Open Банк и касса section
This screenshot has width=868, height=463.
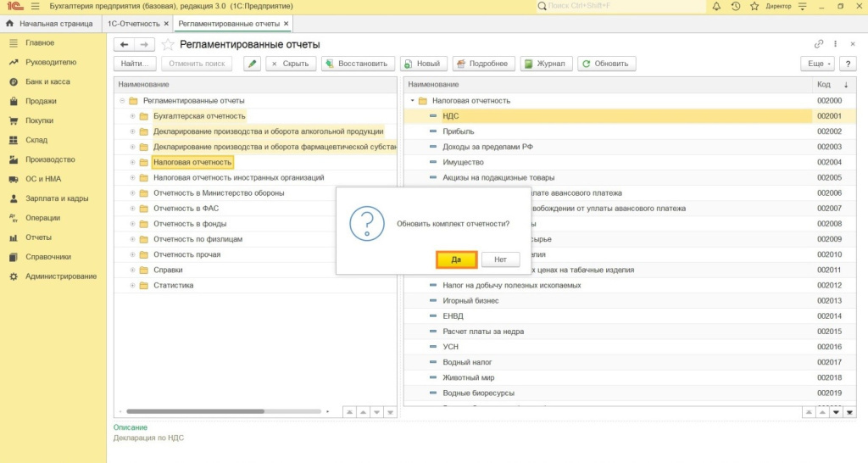47,82
